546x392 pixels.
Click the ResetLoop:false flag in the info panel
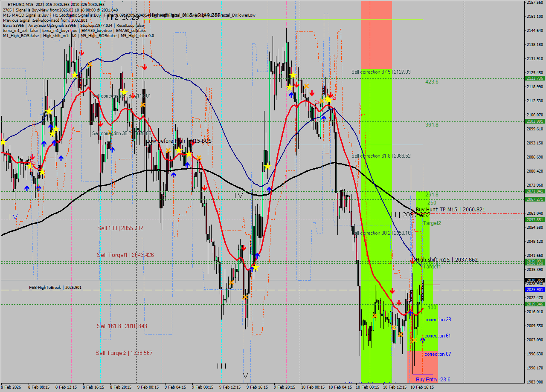point(129,25)
